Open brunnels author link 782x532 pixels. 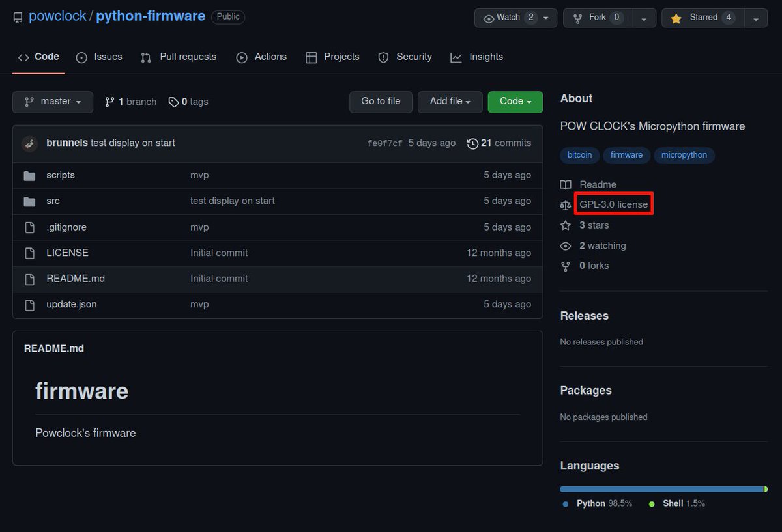coord(67,143)
